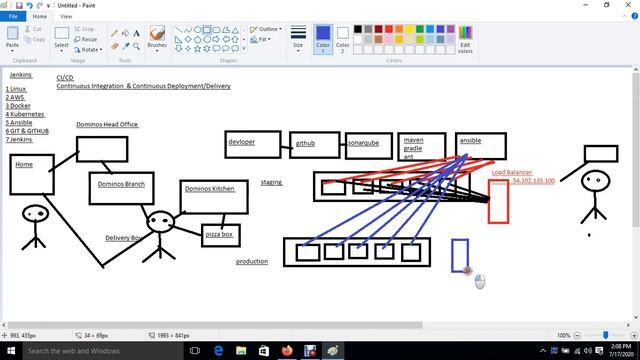Open the Paste dropdown arrow

pos(12,51)
